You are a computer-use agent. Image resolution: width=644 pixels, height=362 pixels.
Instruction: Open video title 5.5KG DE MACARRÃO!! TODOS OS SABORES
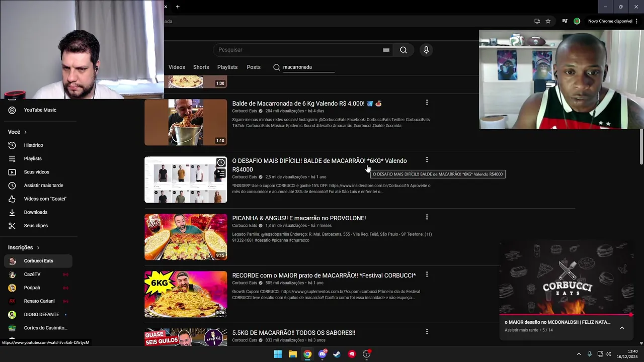pyautogui.click(x=293, y=333)
